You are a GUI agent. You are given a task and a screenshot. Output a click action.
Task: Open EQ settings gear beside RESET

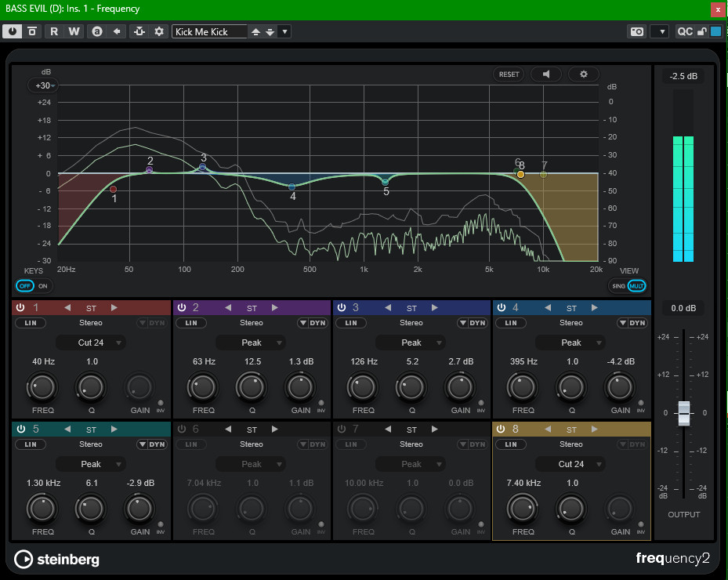click(x=583, y=74)
